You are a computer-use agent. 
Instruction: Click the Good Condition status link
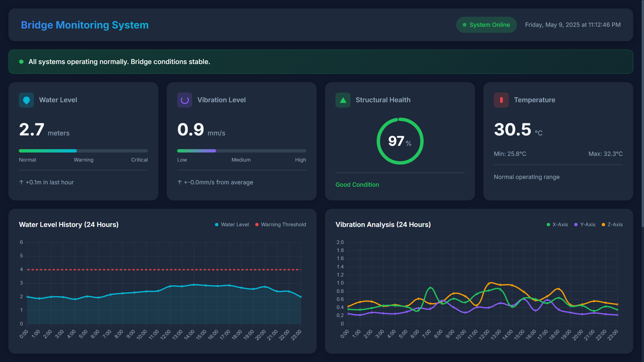point(357,185)
